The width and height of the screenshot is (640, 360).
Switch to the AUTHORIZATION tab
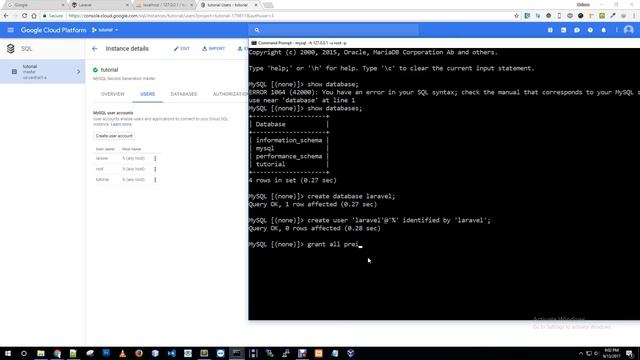pos(230,94)
